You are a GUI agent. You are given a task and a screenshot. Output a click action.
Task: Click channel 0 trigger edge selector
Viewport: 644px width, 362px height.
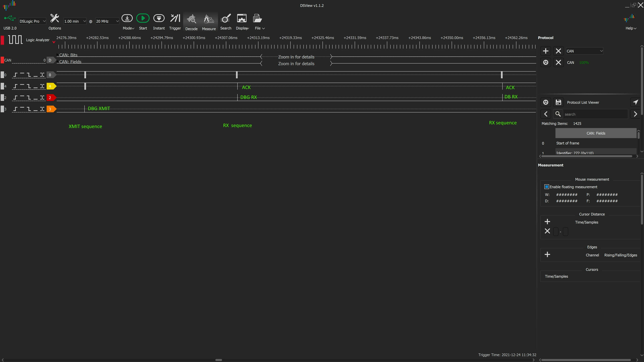click(29, 75)
